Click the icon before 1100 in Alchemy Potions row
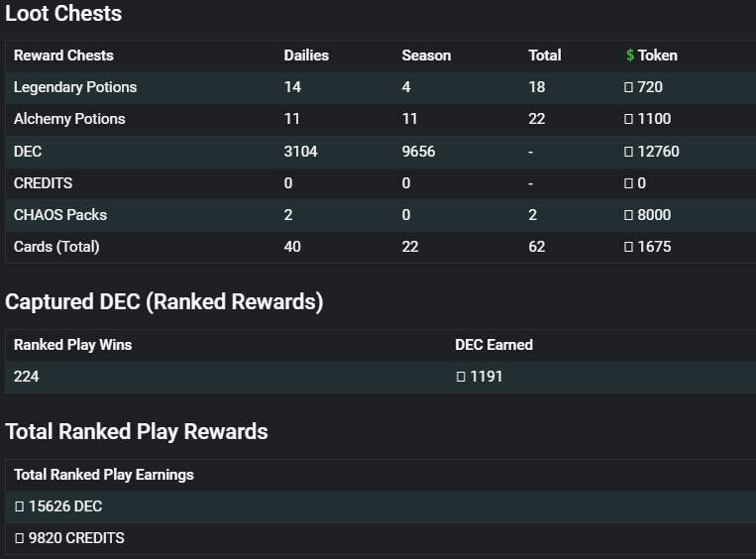Image resolution: width=756 pixels, height=559 pixels. tap(628, 119)
